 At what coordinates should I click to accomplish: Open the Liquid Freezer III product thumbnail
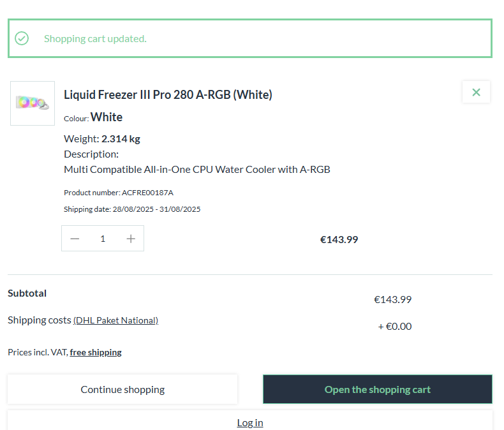(33, 103)
